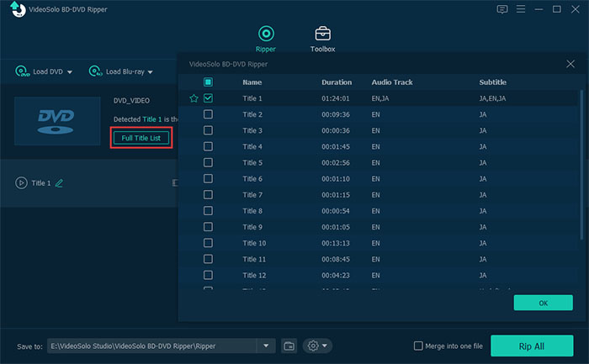Click the Title 1 link in detected text
The height and width of the screenshot is (364, 589).
(x=152, y=119)
